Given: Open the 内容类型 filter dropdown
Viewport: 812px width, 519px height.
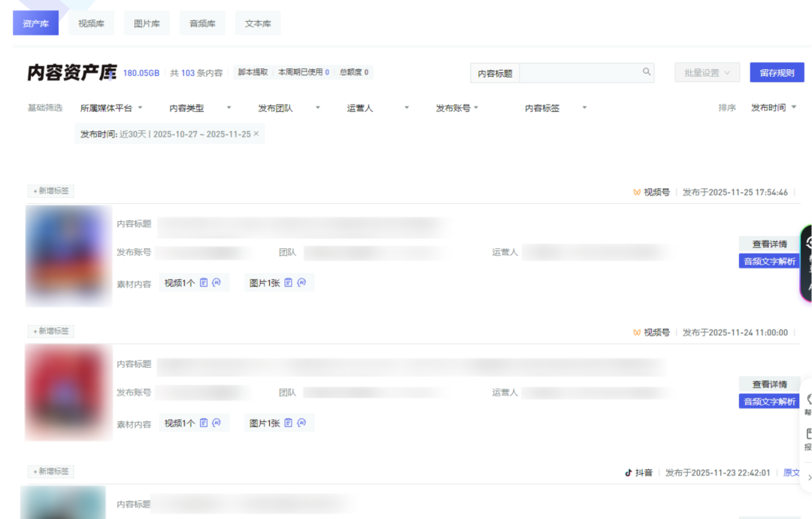Looking at the screenshot, I should 200,108.
